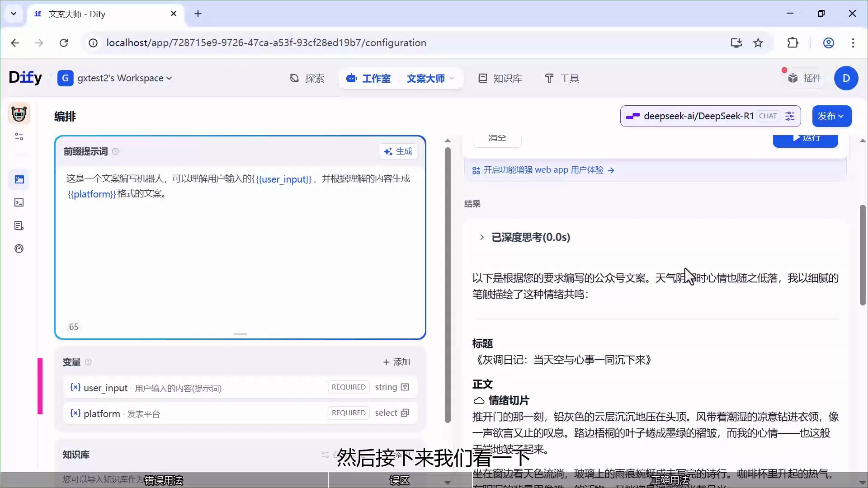
Task: Click the install app icon in address bar
Action: (736, 43)
